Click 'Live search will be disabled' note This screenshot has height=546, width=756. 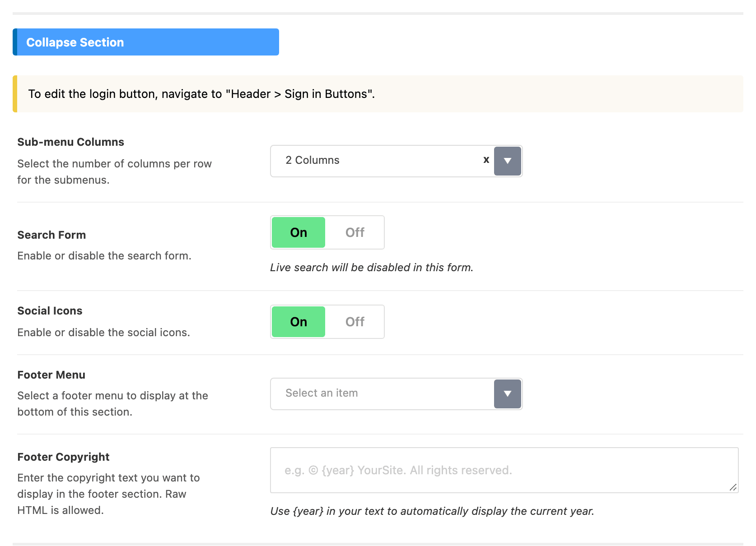pyautogui.click(x=371, y=268)
